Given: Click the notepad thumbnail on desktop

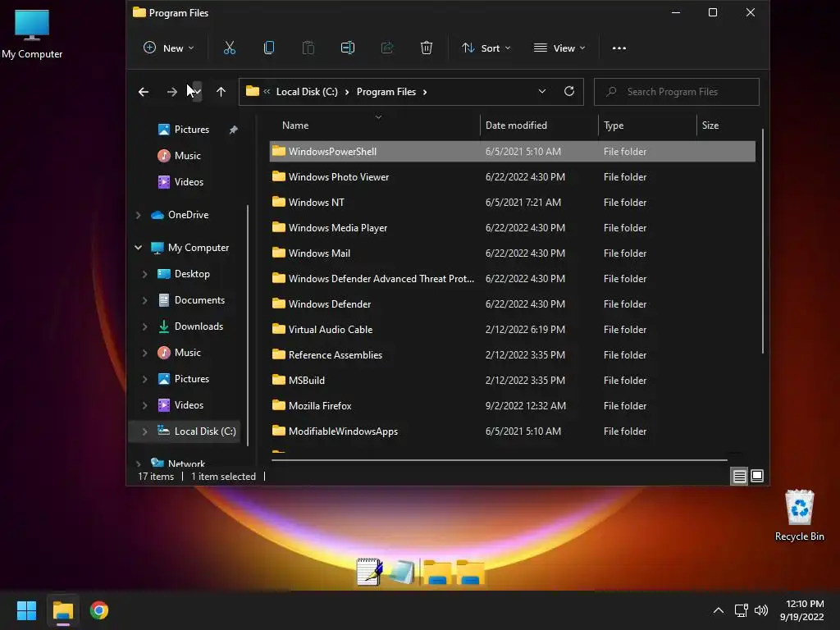Looking at the screenshot, I should (370, 572).
